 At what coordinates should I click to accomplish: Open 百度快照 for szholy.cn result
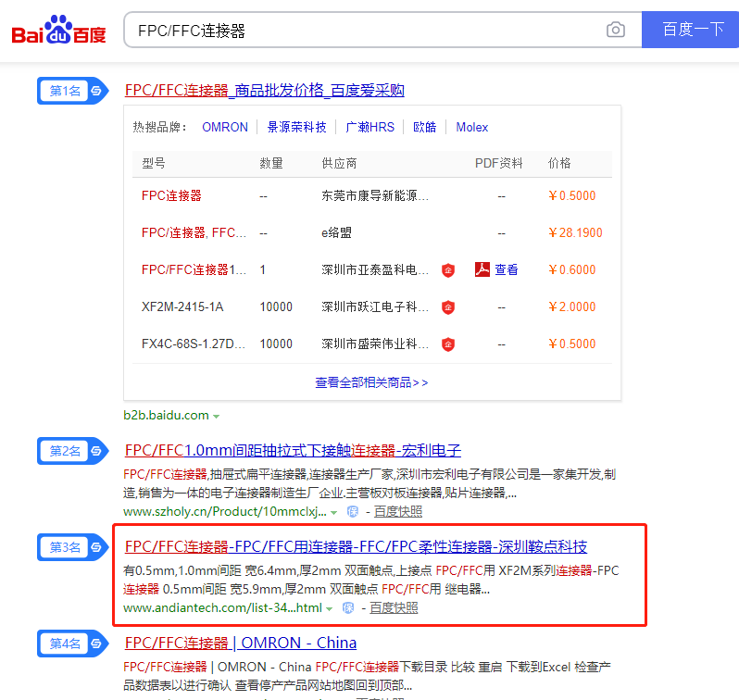pos(398,511)
